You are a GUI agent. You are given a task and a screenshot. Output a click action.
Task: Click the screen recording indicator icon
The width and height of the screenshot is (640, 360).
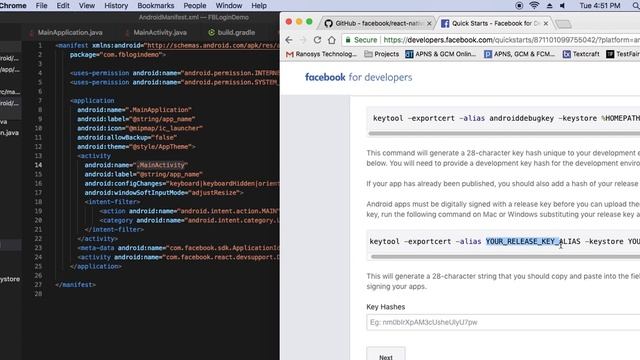coord(519,6)
